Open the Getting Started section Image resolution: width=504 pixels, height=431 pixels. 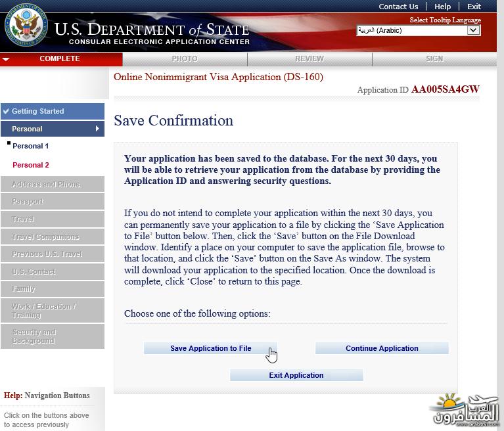click(x=53, y=111)
